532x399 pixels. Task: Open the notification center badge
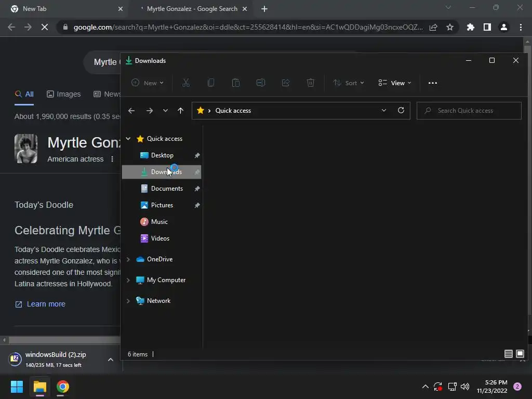(x=517, y=387)
